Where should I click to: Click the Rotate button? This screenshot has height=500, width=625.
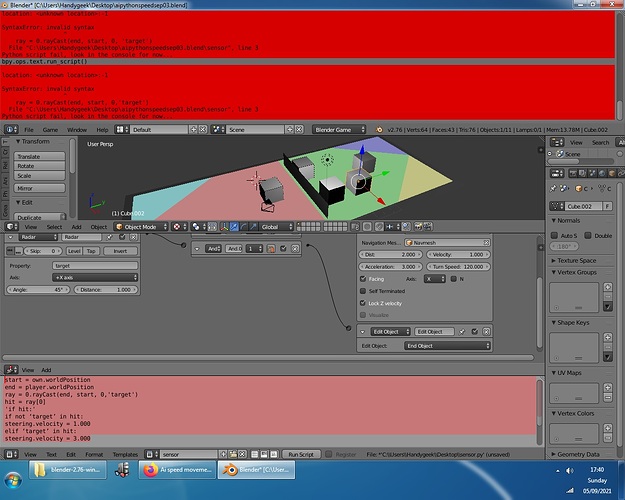(39, 166)
